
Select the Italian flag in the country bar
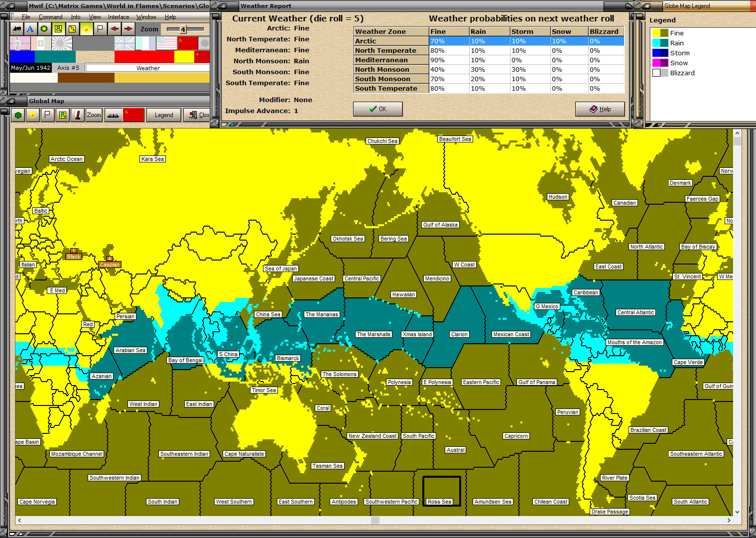tap(41, 43)
